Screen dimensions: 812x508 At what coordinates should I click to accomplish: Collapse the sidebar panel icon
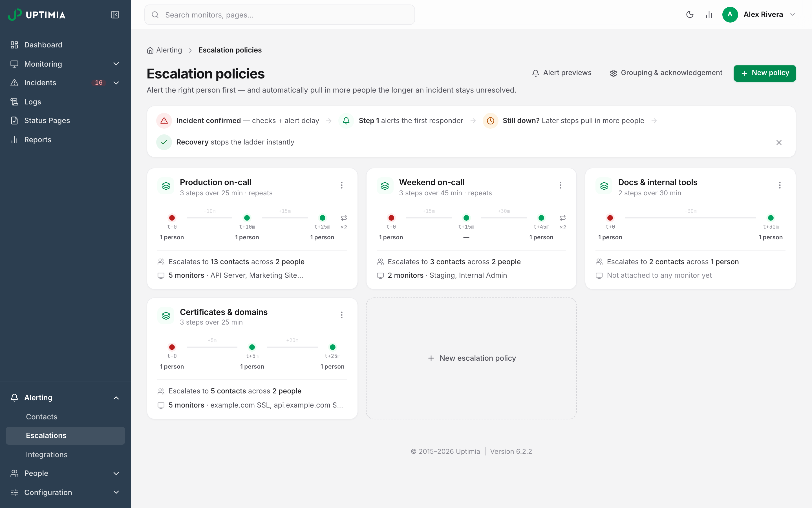(x=115, y=15)
